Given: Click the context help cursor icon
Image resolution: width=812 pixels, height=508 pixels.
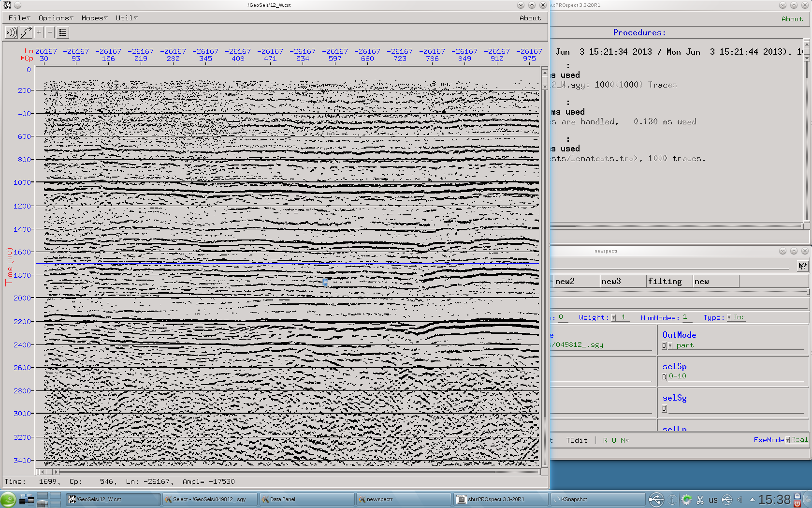Looking at the screenshot, I should tap(802, 266).
